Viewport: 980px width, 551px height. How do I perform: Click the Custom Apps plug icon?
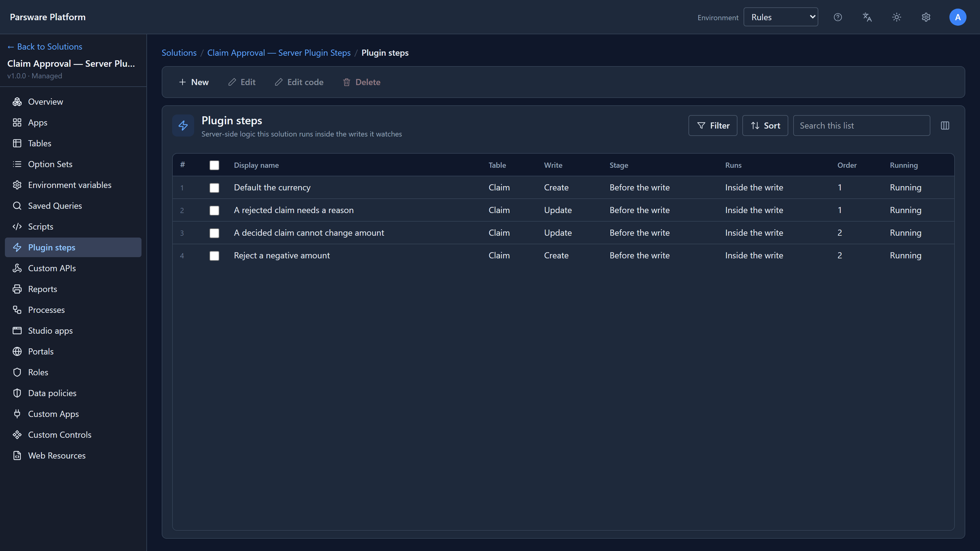[x=17, y=414]
